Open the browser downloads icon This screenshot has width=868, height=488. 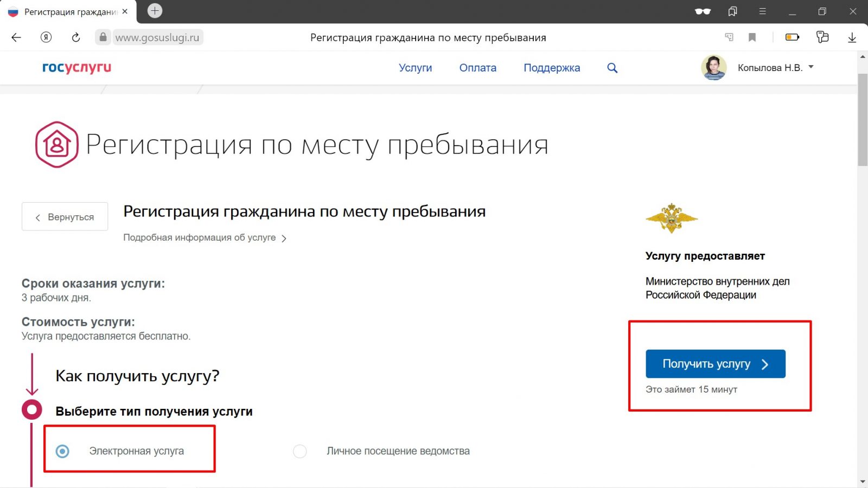852,37
